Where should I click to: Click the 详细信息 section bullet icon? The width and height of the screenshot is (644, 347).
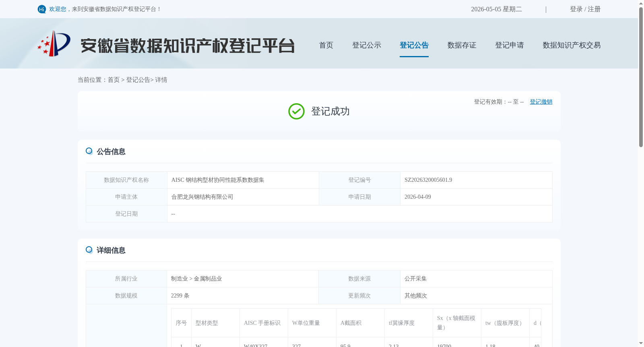coord(89,250)
